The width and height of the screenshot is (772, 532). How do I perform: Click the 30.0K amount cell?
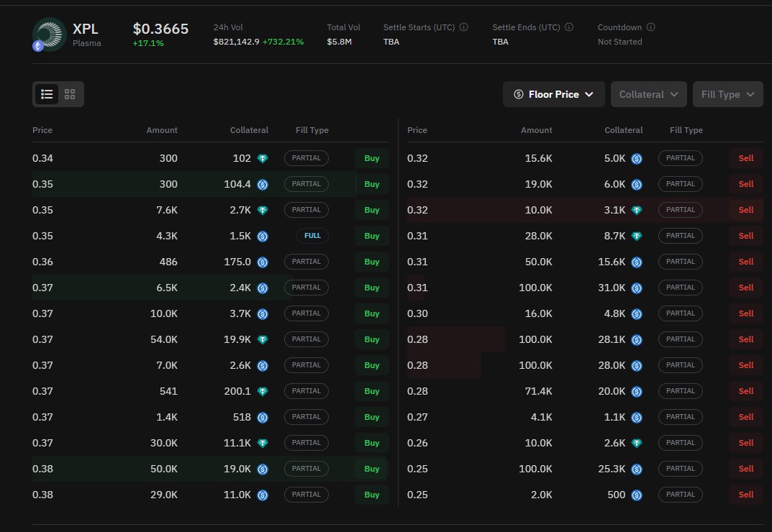pos(164,443)
